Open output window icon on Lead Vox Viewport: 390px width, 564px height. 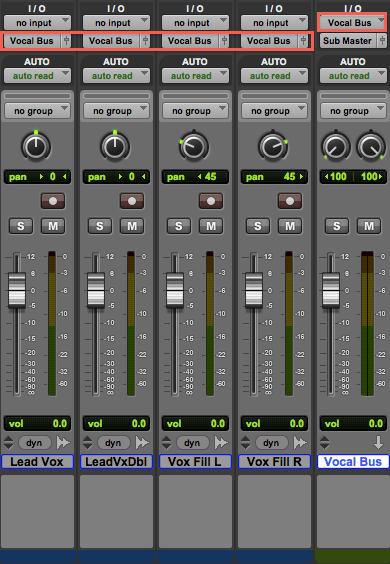(x=66, y=41)
